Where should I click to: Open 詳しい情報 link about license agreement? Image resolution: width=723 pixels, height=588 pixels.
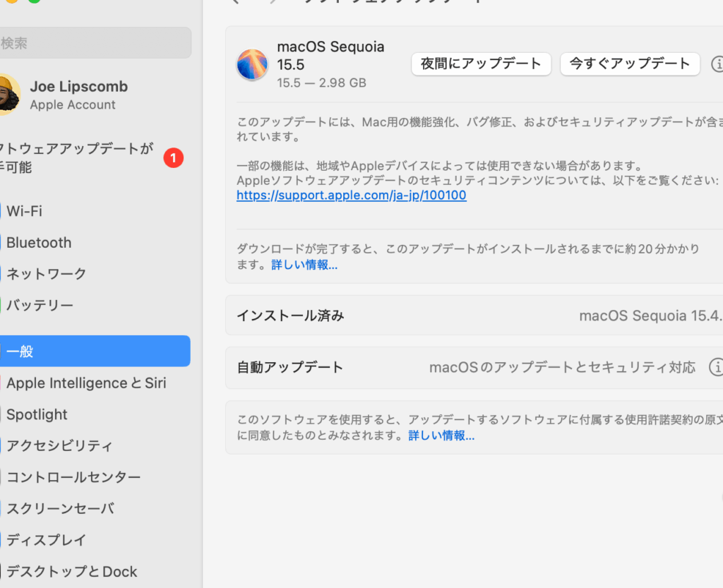441,436
